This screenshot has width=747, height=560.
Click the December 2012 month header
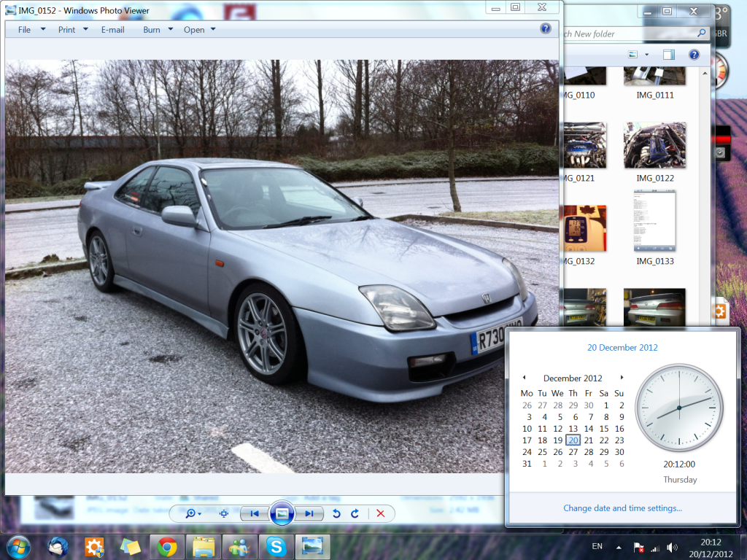pos(573,378)
